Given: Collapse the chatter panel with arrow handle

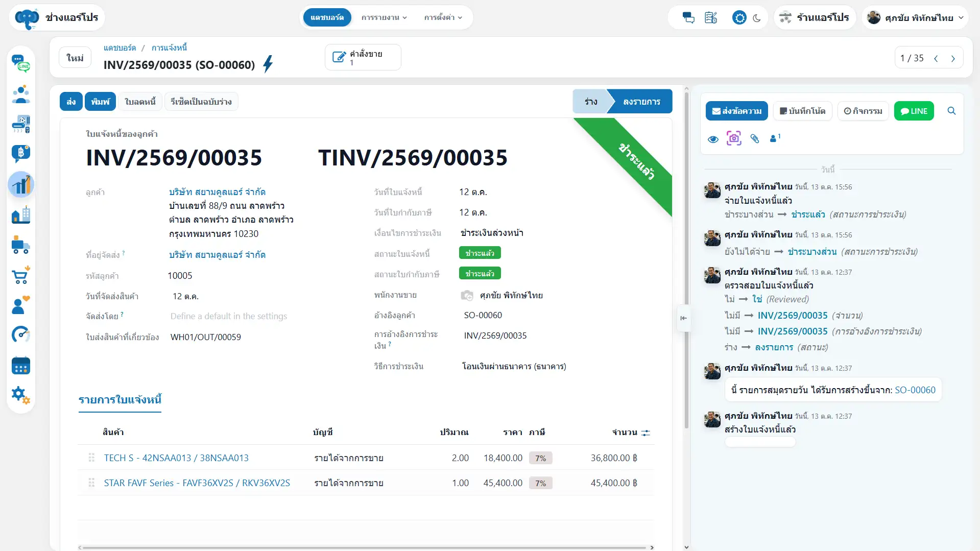Looking at the screenshot, I should [683, 318].
